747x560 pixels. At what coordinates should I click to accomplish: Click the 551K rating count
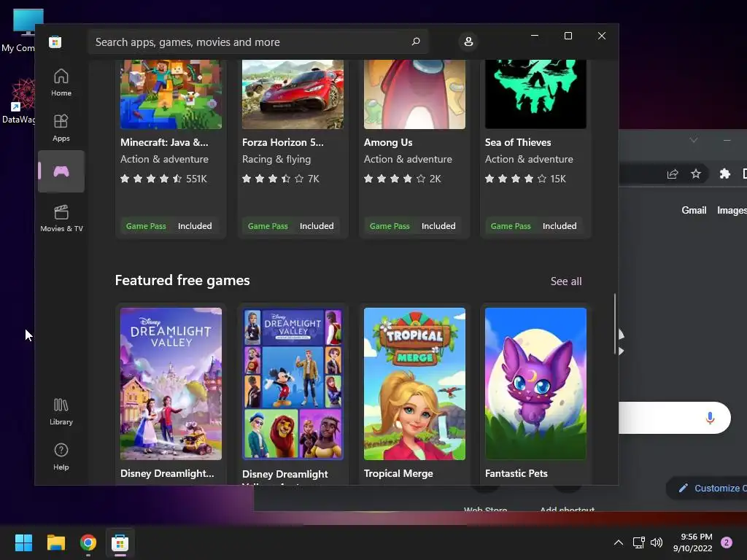196,179
